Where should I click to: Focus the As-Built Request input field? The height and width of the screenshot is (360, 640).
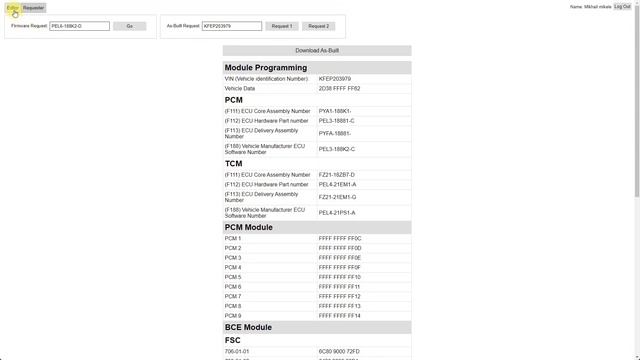(x=232, y=26)
